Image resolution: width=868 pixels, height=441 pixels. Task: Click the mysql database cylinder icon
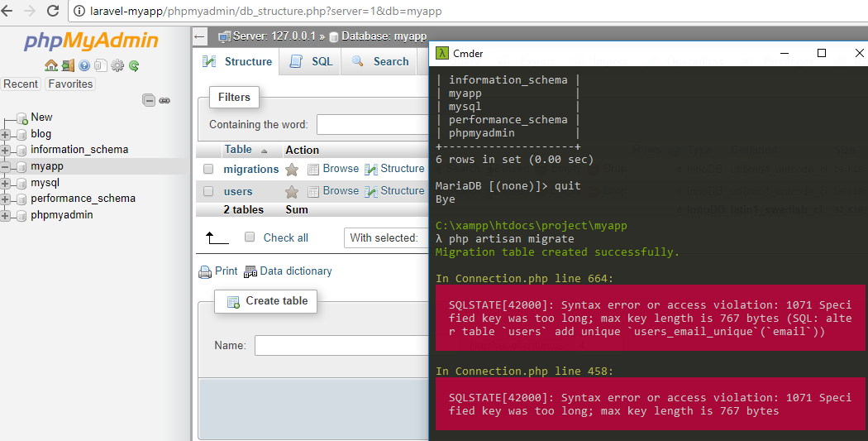click(21, 183)
